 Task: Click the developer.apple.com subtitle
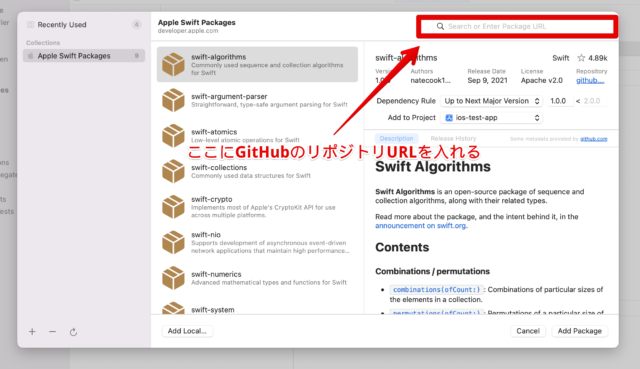188,31
